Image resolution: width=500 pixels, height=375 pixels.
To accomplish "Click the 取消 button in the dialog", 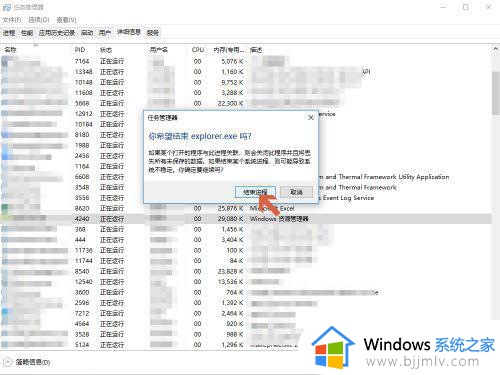I will 296,192.
